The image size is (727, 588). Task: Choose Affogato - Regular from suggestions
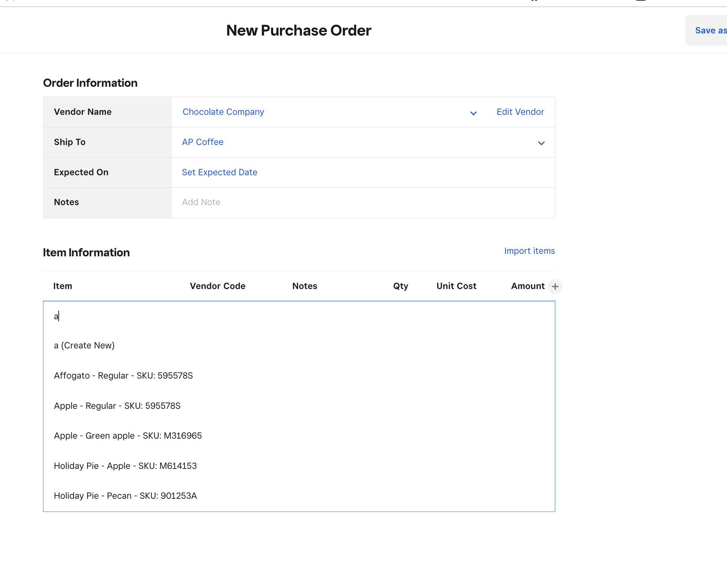[x=123, y=376]
